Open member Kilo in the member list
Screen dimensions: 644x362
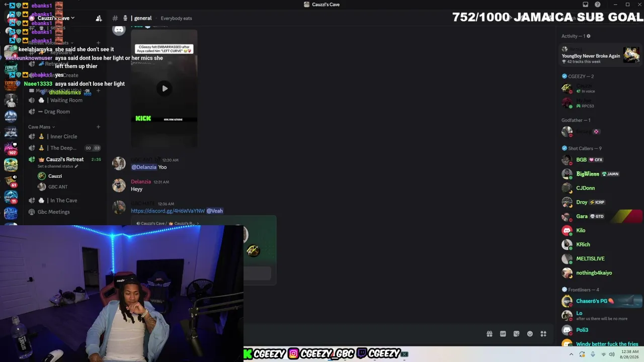click(601, 230)
